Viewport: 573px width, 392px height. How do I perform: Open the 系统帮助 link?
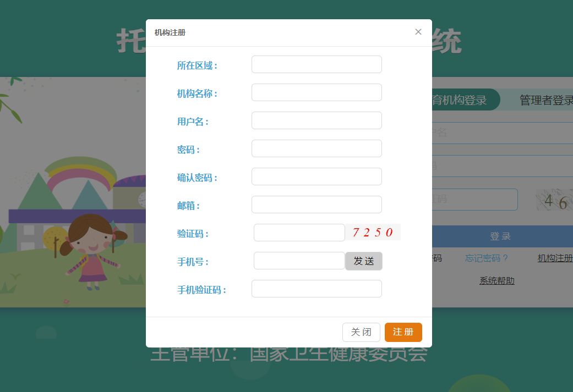[x=497, y=281]
